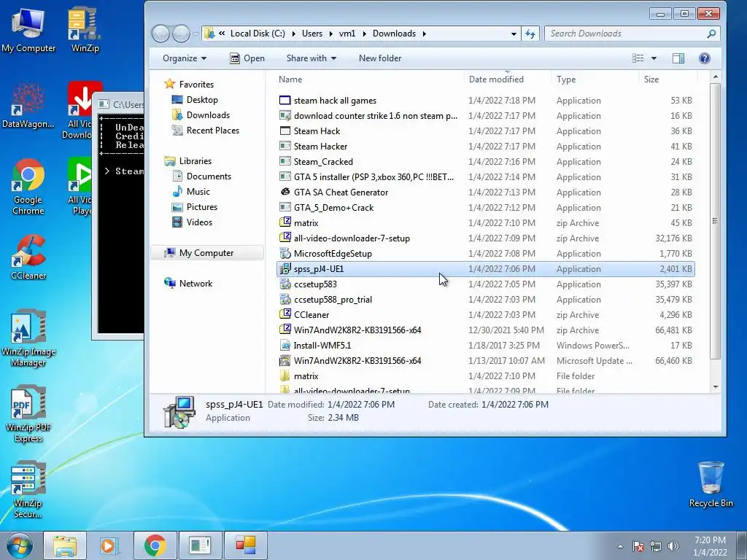
Task: Click Local Disk (C:) breadcrumb
Action: tap(258, 34)
